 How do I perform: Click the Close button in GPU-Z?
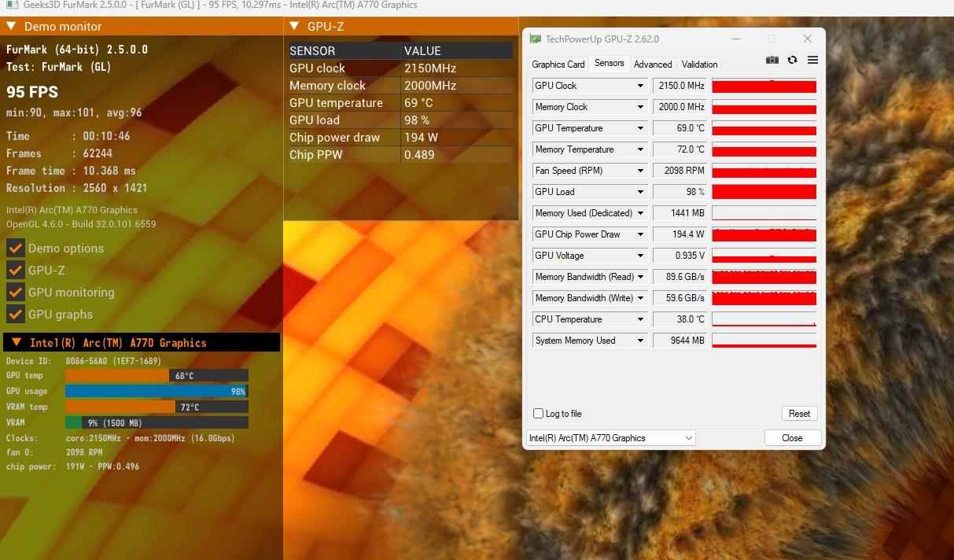click(792, 438)
